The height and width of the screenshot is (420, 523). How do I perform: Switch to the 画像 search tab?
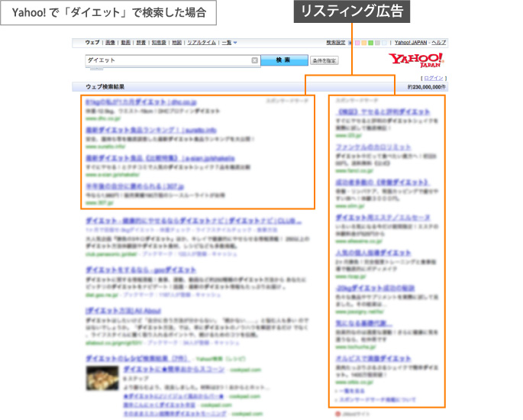point(110,42)
